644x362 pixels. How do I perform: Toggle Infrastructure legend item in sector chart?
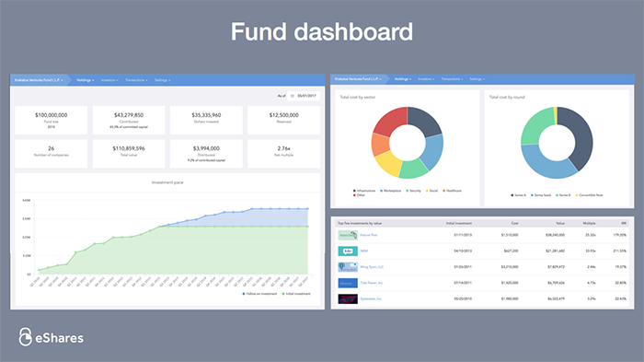click(364, 191)
